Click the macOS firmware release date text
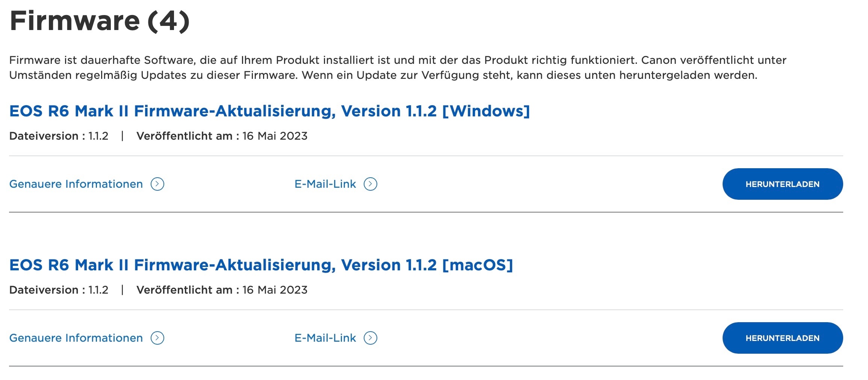Image resolution: width=868 pixels, height=380 pixels. 222,290
